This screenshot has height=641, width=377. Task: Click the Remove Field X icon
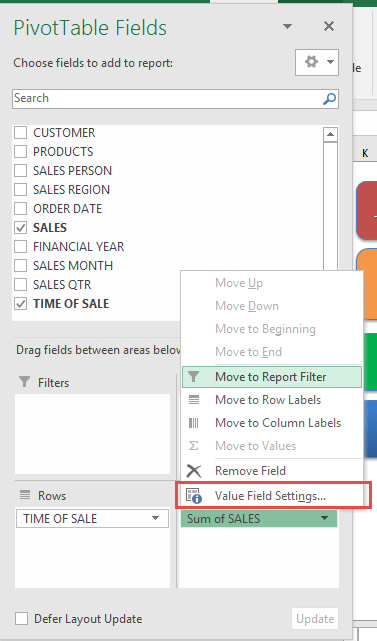point(194,471)
